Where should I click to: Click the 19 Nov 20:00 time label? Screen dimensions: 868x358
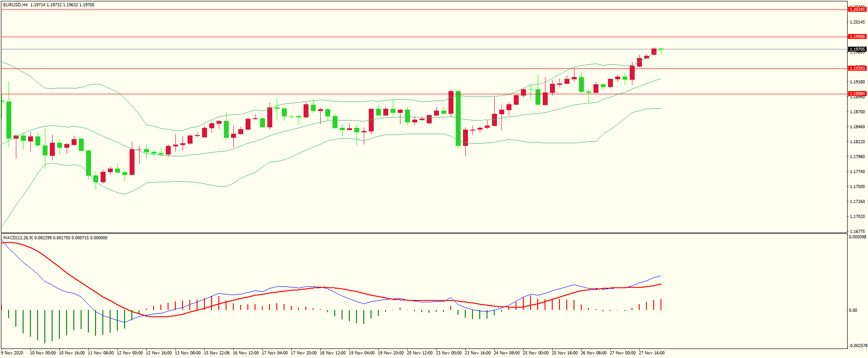pos(391,353)
